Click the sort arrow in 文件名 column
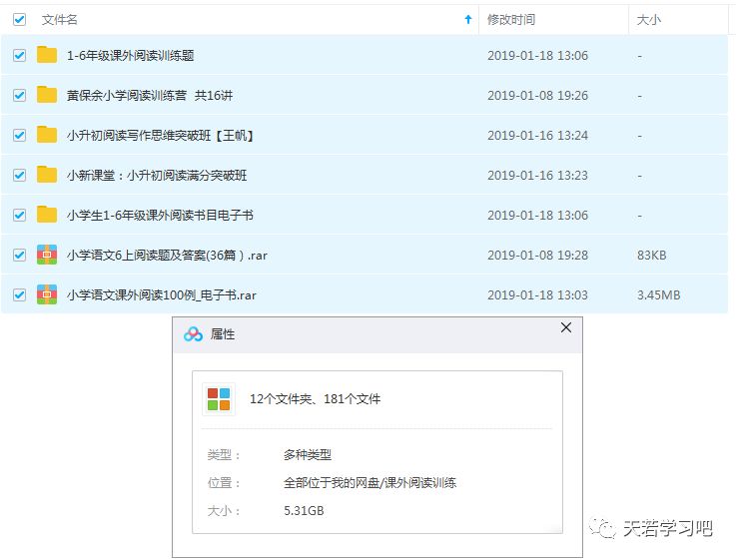736x560 pixels. pyautogui.click(x=468, y=19)
